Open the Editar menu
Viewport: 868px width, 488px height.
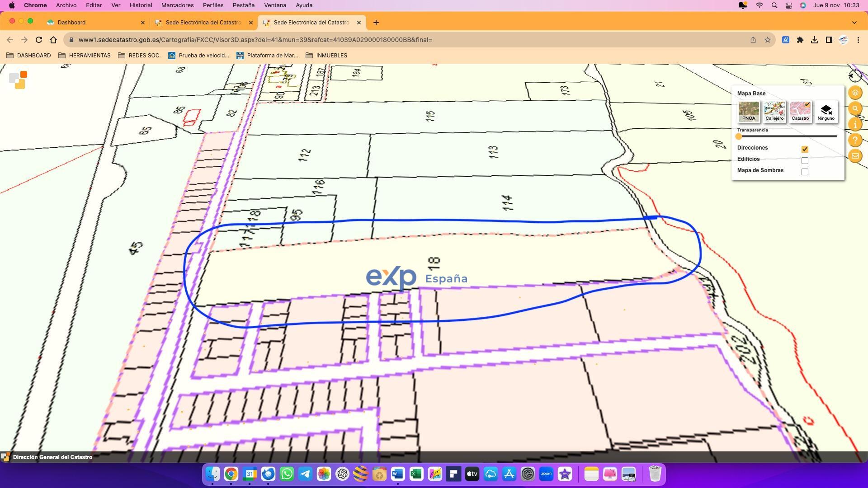point(94,5)
